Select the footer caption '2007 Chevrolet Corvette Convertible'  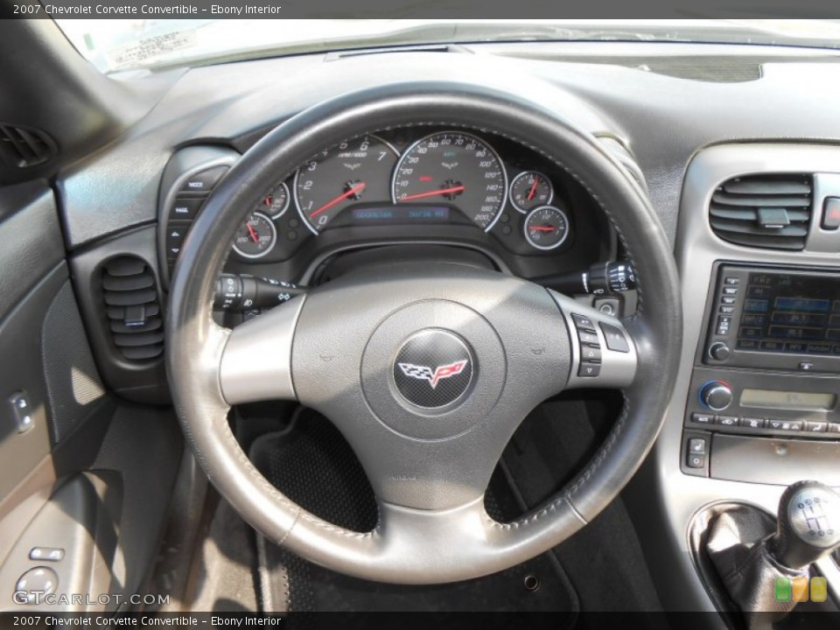[x=106, y=621]
